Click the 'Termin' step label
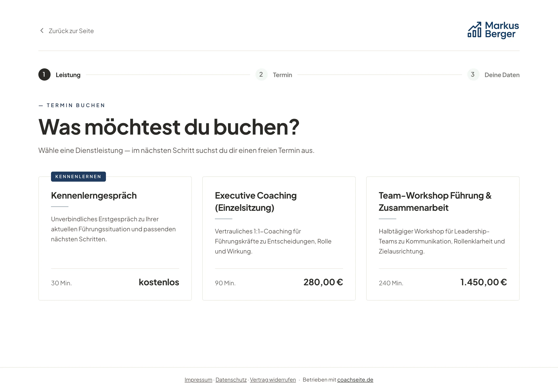This screenshot has height=392, width=558. pos(282,75)
